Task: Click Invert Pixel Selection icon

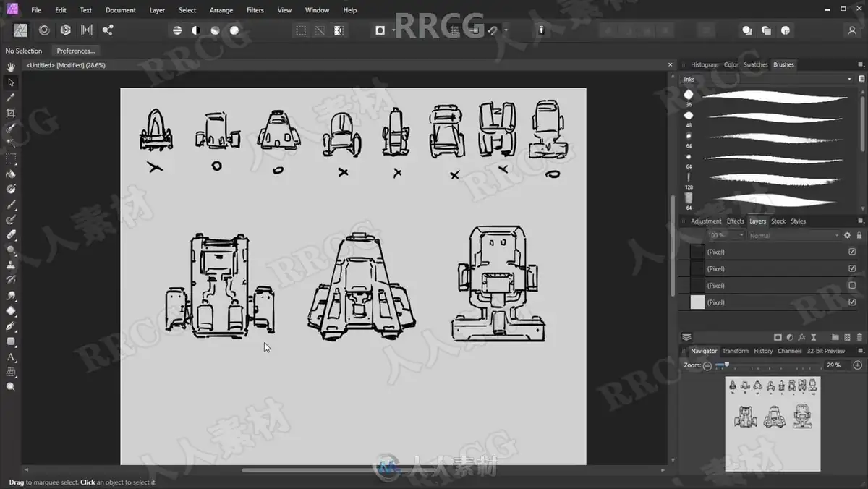Action: point(339,30)
